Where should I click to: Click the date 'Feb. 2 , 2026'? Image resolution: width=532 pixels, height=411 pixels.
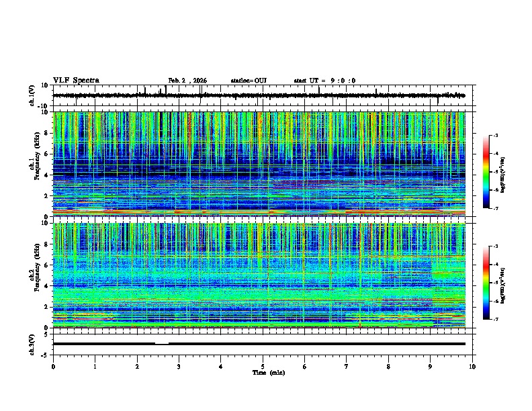pos(187,81)
